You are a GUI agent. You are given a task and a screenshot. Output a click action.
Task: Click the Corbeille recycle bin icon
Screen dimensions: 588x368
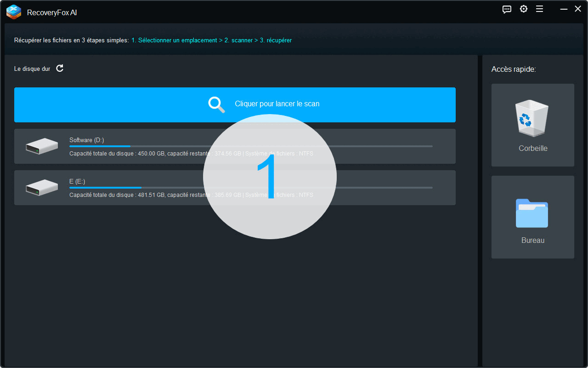[532, 119]
